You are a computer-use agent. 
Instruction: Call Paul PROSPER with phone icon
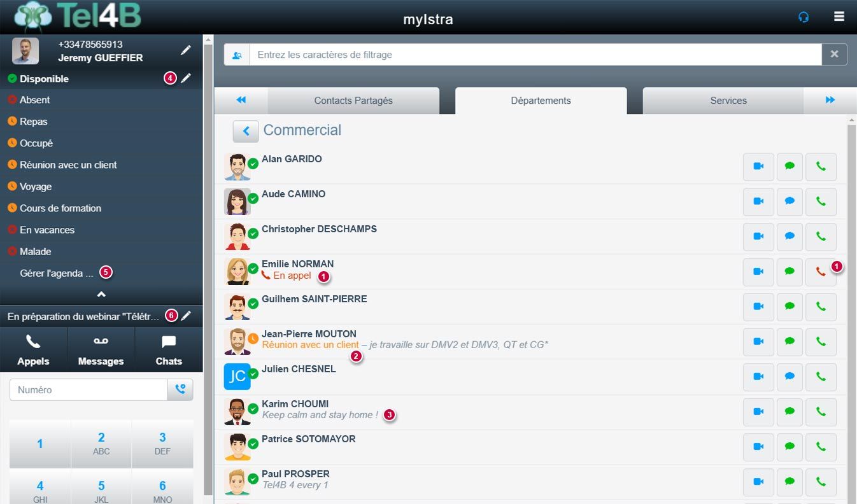[821, 482]
